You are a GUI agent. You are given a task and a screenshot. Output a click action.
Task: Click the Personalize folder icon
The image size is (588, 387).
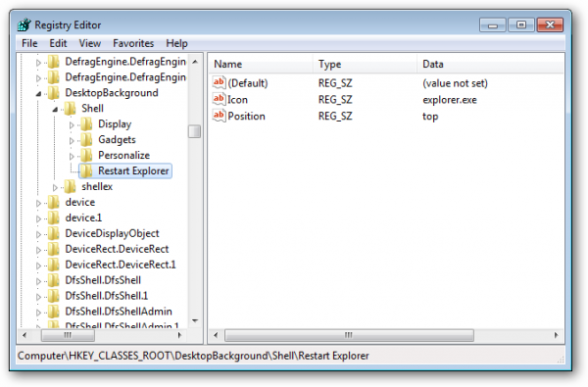86,155
